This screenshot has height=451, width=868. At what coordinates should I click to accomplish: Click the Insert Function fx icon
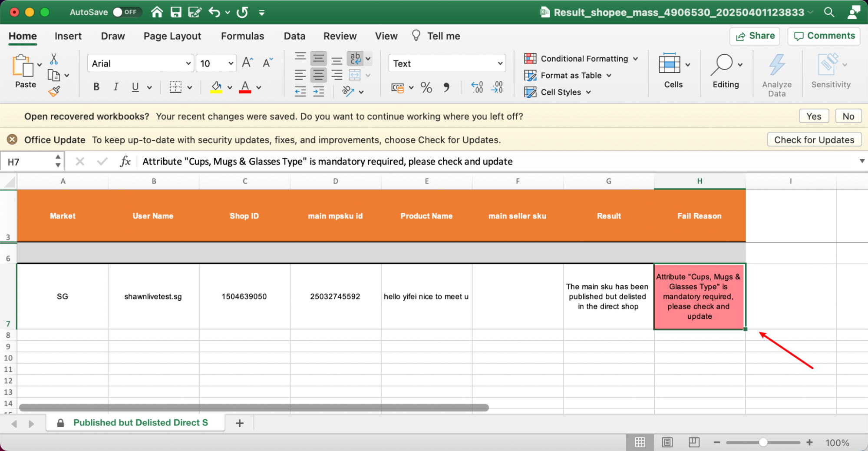(125, 162)
